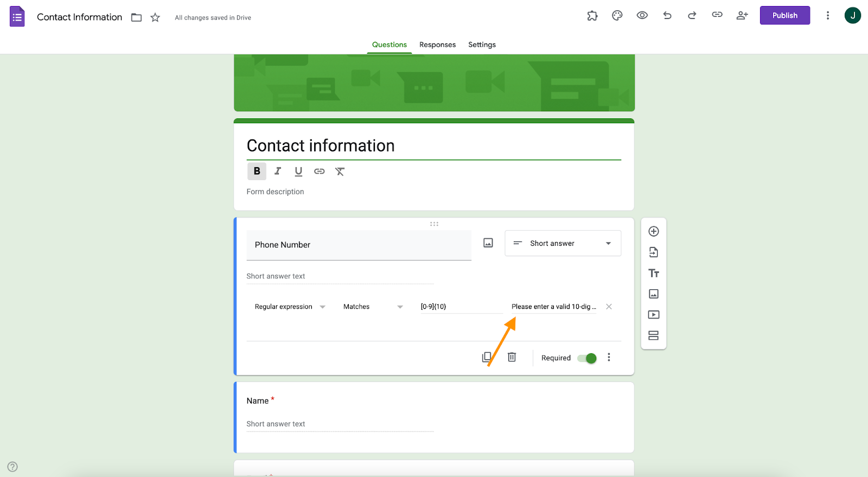Click the add-ons puzzle icon

(592, 16)
